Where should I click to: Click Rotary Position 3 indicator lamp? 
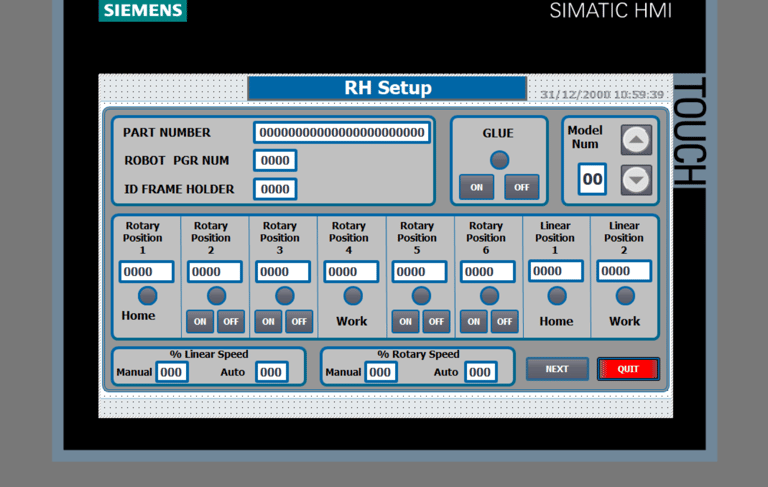click(285, 296)
